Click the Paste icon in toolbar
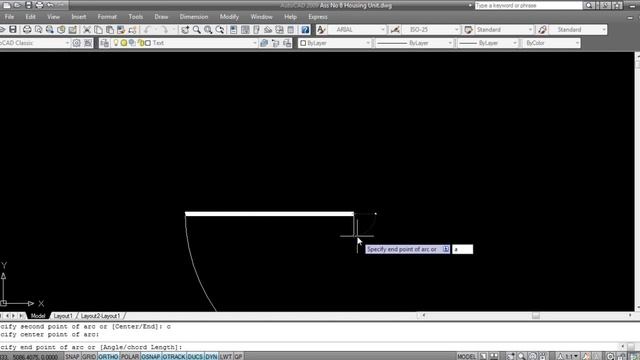 click(x=110, y=29)
